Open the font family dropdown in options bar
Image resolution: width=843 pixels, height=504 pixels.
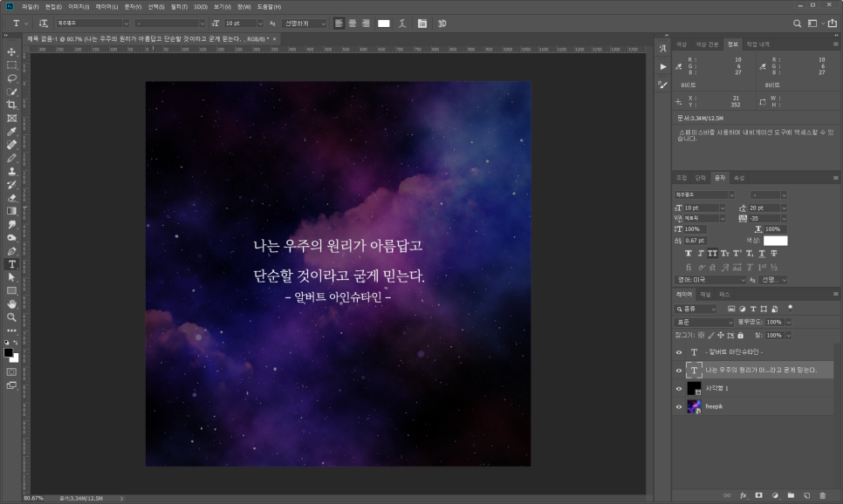93,23
